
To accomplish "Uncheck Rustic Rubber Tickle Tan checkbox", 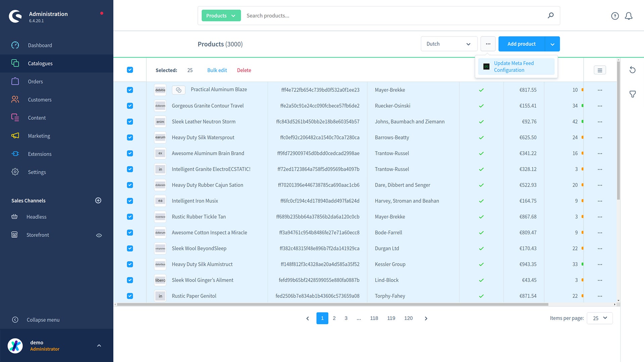I will (x=130, y=217).
